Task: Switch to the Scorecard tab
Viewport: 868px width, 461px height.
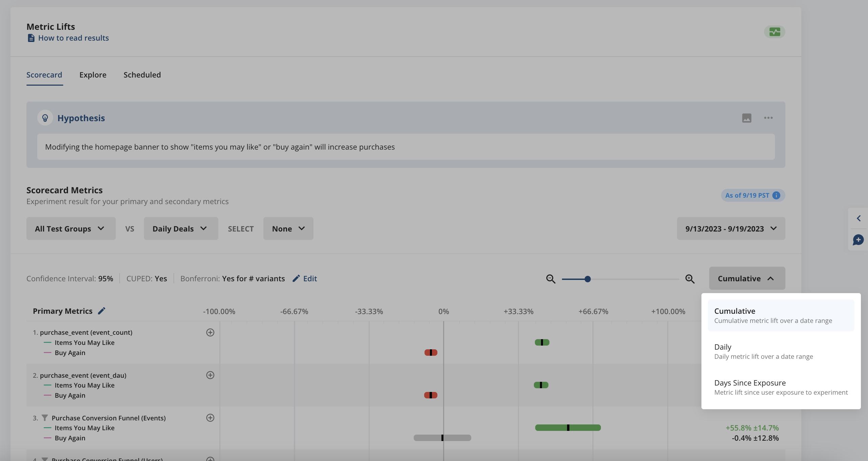Action: click(44, 75)
